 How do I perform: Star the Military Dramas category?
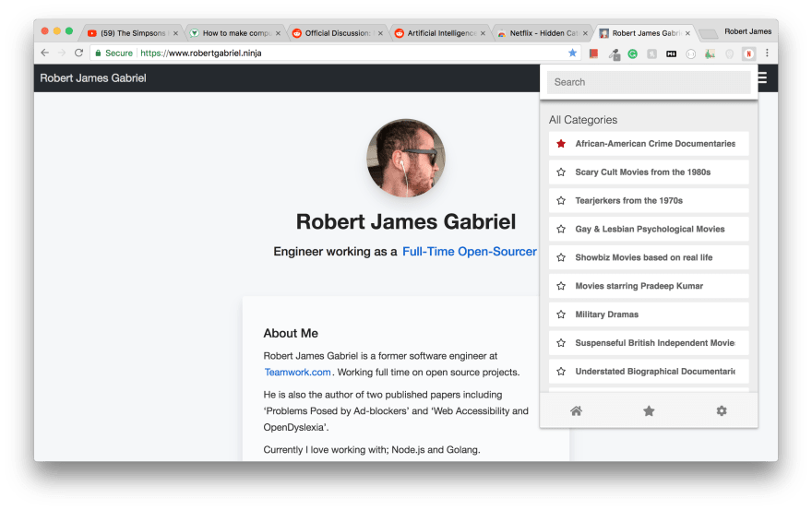pos(561,314)
